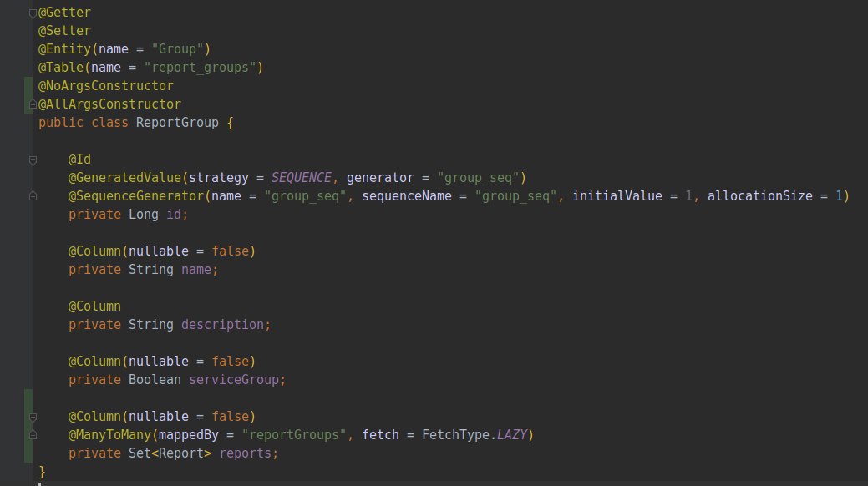Click the SEQUENCE constant
Image resolution: width=868 pixels, height=486 pixels.
[301, 177]
